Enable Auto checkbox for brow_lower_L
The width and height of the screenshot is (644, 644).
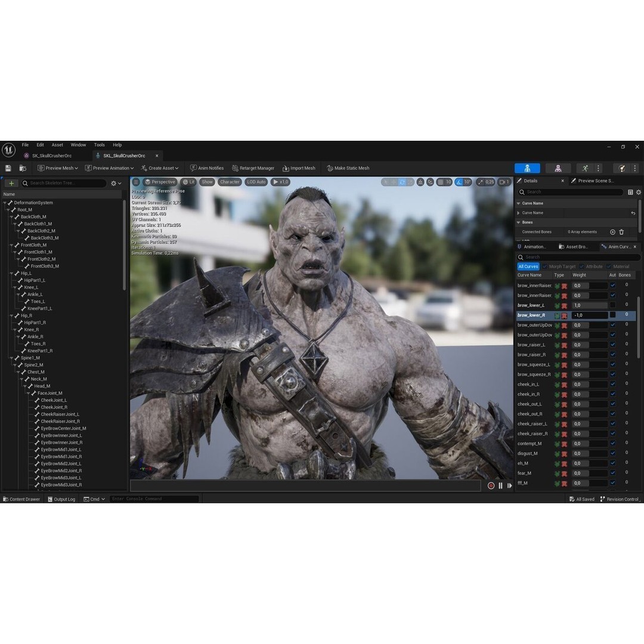[x=613, y=305]
